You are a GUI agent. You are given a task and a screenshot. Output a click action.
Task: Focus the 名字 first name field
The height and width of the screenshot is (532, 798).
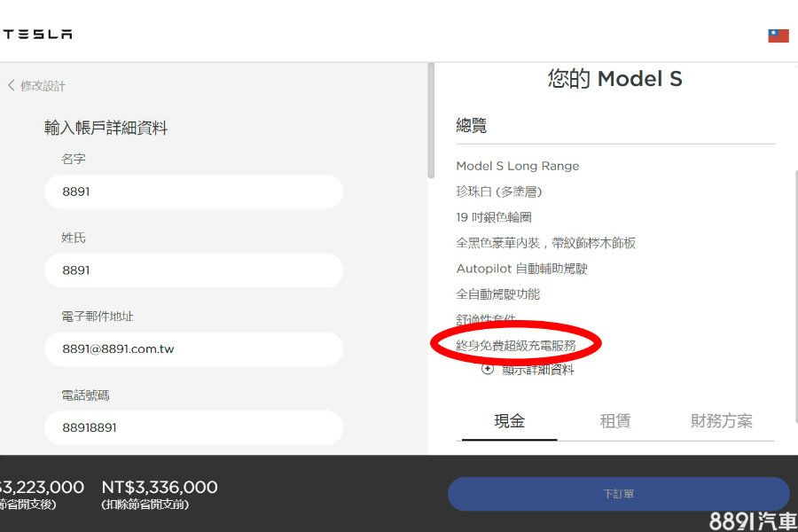pos(194,192)
